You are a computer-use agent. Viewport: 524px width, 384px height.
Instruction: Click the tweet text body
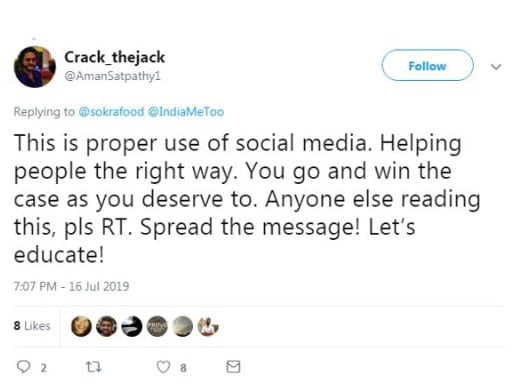pos(247,199)
